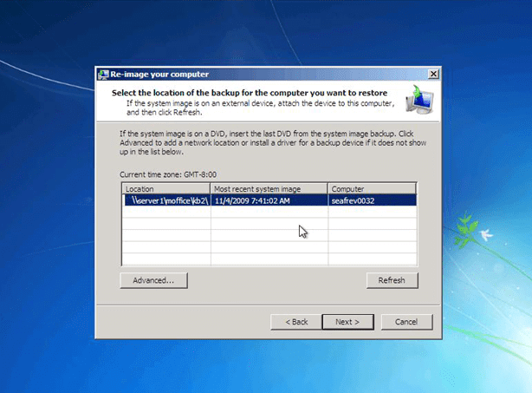532x393 pixels.
Task: Go to the Next > step
Action: [347, 322]
